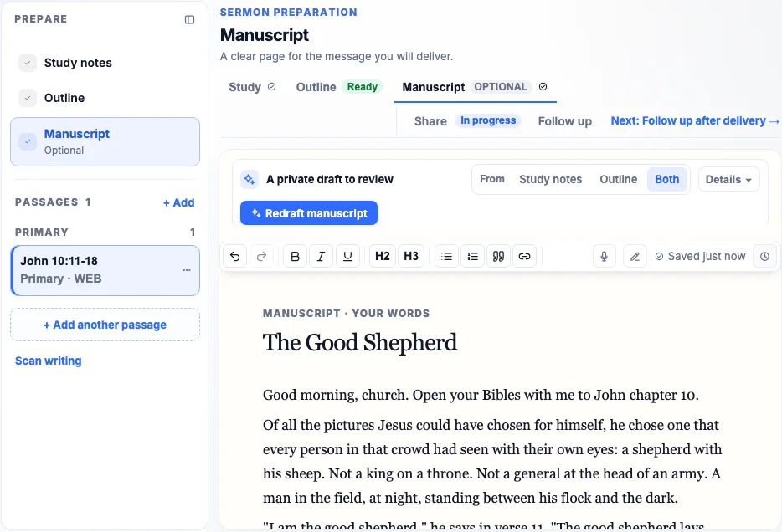
Task: Click the MANUSCRIPT · YOUR WORDS label
Action: [346, 314]
